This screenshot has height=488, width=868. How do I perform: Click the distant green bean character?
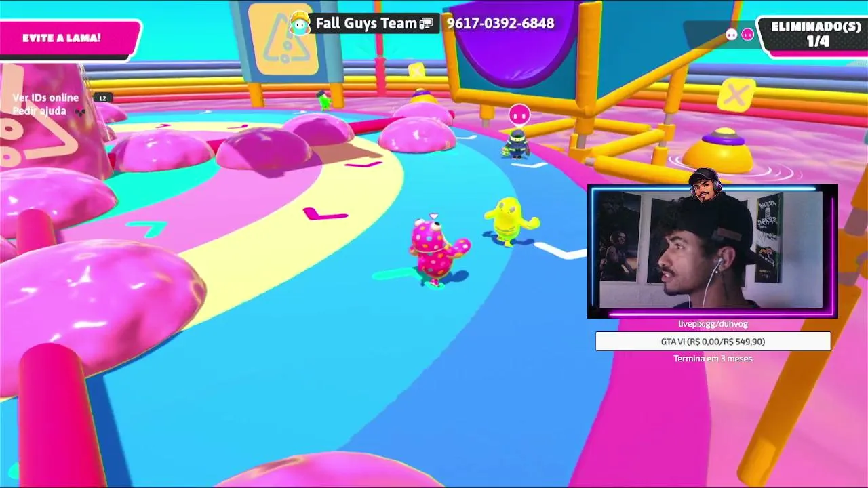[325, 100]
